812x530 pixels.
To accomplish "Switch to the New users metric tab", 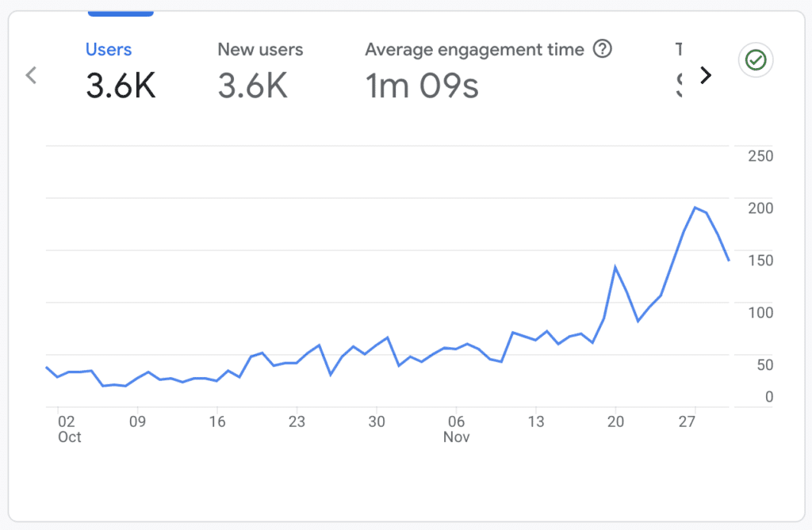I will coord(260,49).
